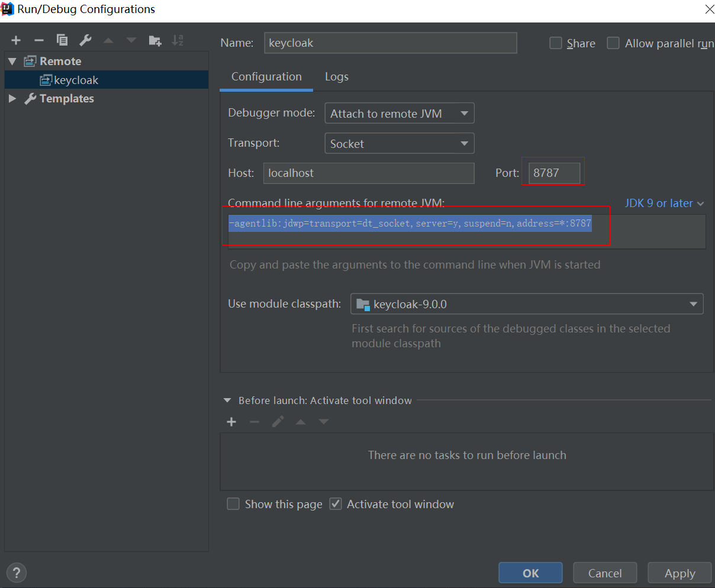715x588 pixels.
Task: Open edit templates wrench icon
Action: tap(85, 40)
